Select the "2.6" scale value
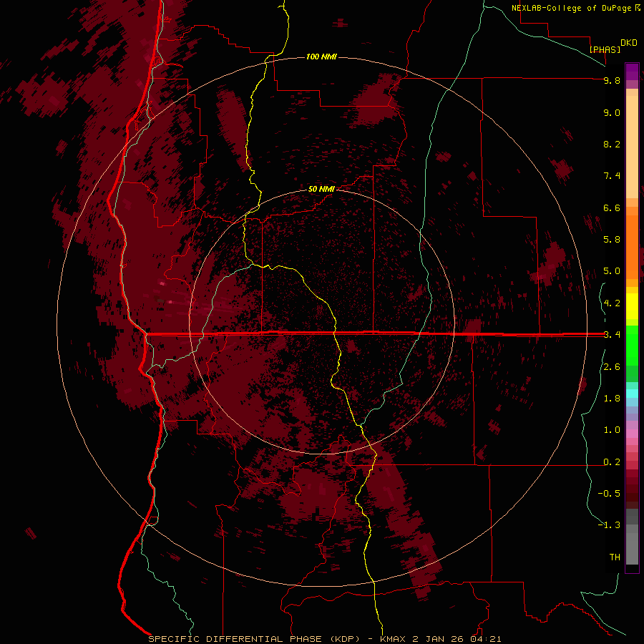 click(612, 367)
